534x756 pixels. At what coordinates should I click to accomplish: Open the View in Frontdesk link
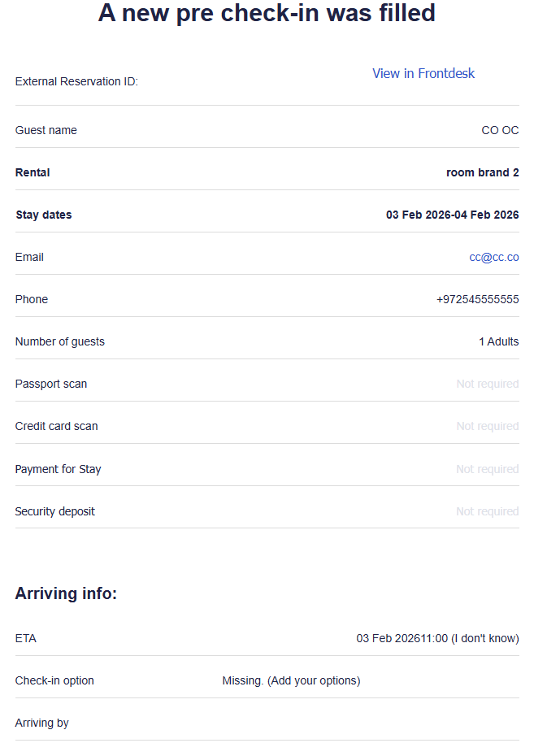point(423,74)
